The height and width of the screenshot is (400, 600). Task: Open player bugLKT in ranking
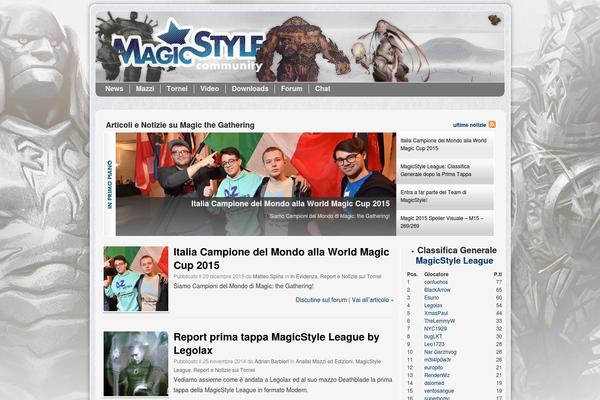(433, 336)
